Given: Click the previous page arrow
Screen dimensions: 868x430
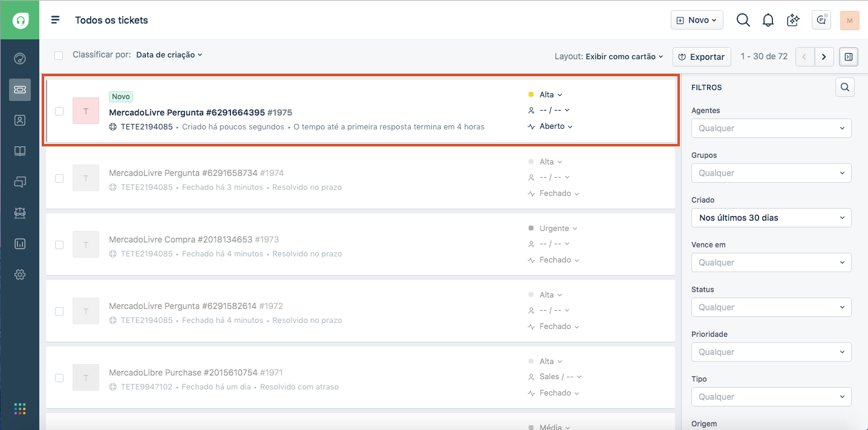Looking at the screenshot, I should click(x=804, y=57).
